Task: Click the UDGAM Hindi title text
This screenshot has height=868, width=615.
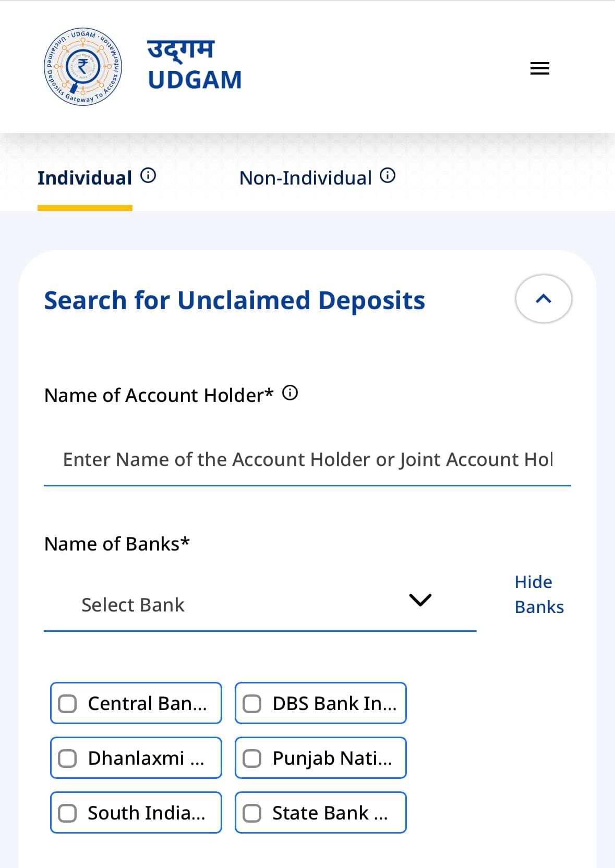Action: tap(180, 50)
